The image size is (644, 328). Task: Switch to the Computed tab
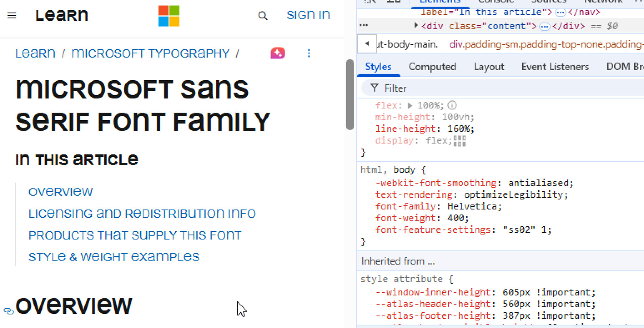click(432, 67)
